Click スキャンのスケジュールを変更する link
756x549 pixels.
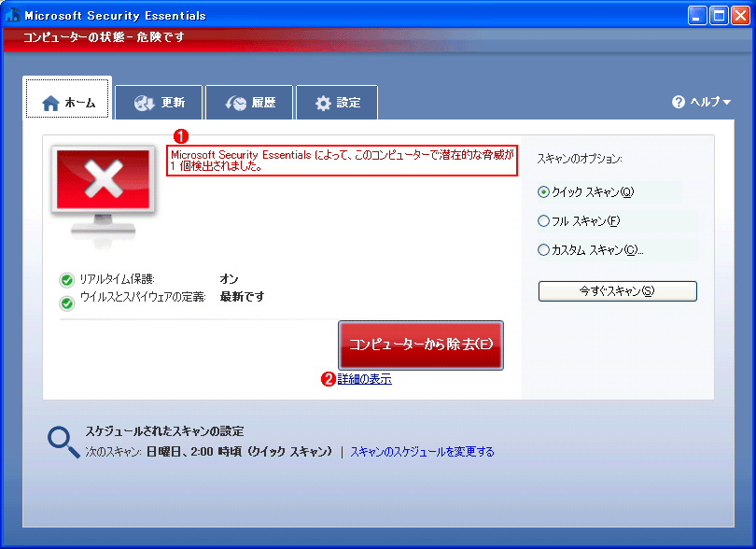pos(423,452)
